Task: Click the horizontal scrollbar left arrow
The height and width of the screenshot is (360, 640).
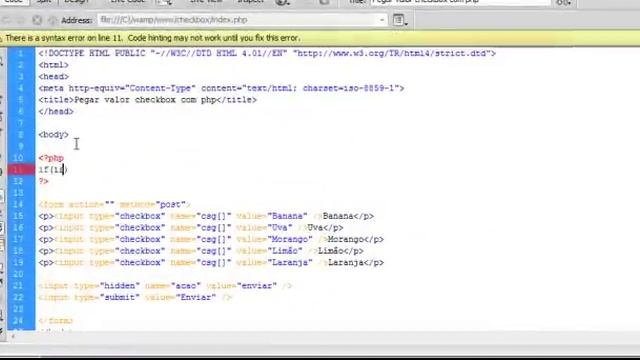Action: (12, 336)
